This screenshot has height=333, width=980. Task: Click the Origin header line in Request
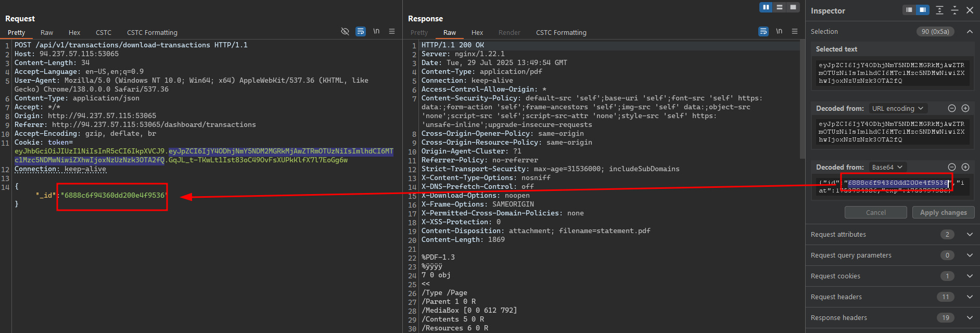85,116
